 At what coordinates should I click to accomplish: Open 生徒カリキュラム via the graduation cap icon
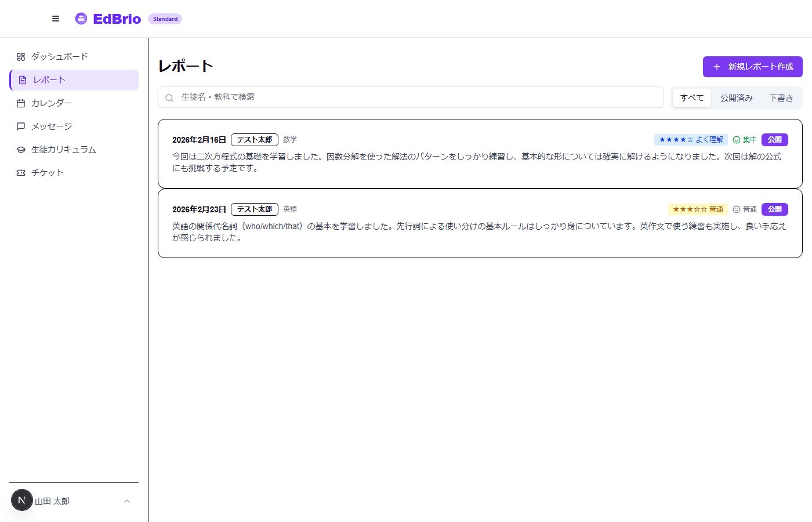pos(21,149)
